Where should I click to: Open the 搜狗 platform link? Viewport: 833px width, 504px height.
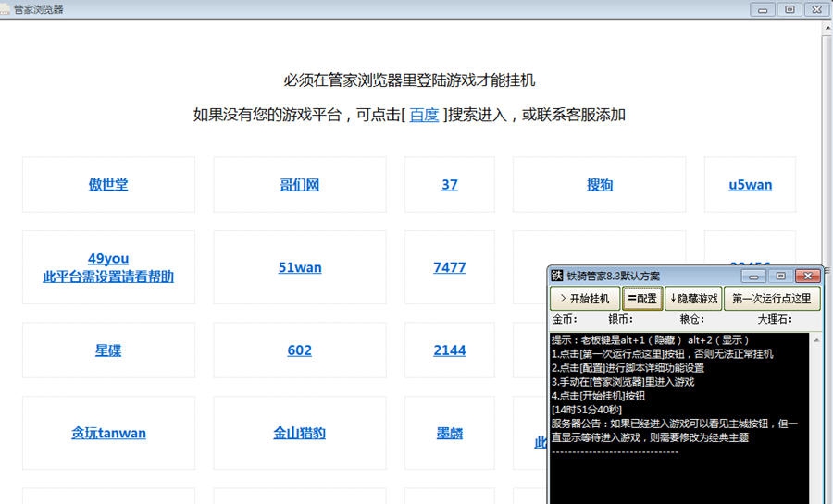coord(599,185)
